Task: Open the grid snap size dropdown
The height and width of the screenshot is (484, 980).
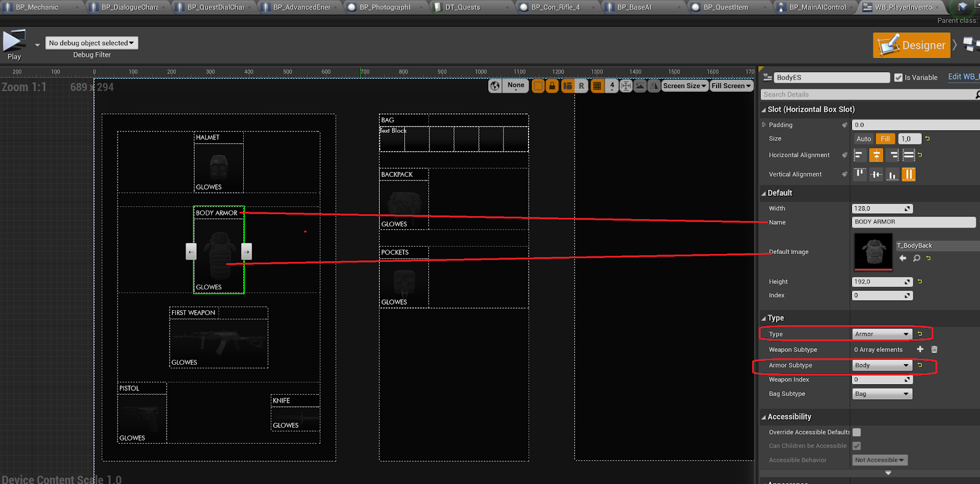Action: pos(612,86)
